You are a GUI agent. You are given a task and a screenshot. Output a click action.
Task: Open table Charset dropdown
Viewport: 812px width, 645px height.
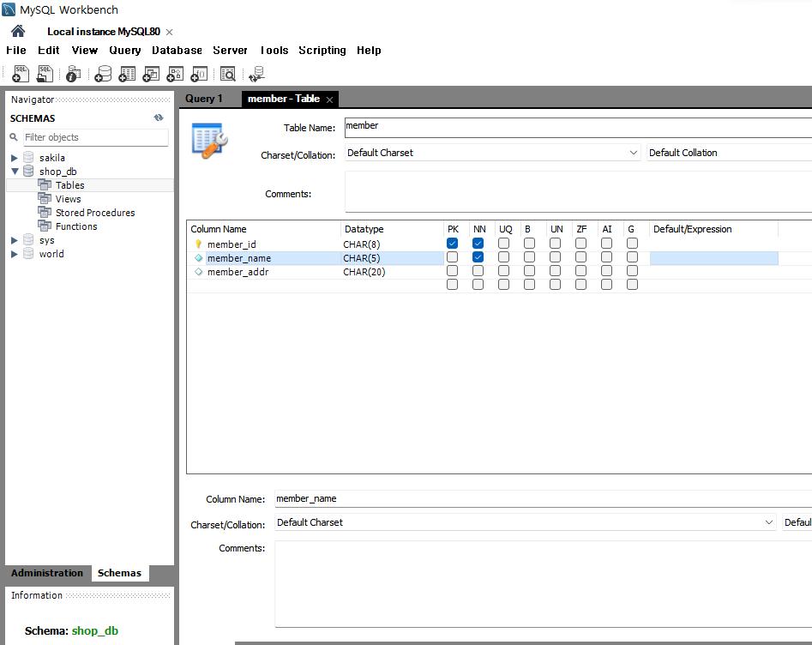(493, 153)
